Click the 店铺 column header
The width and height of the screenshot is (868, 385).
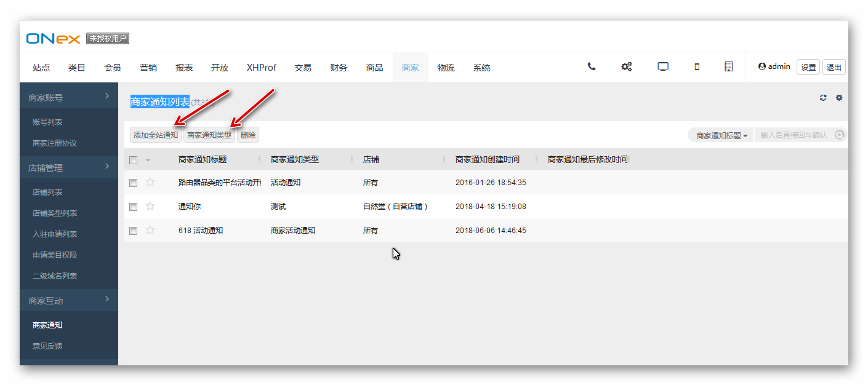pos(371,160)
